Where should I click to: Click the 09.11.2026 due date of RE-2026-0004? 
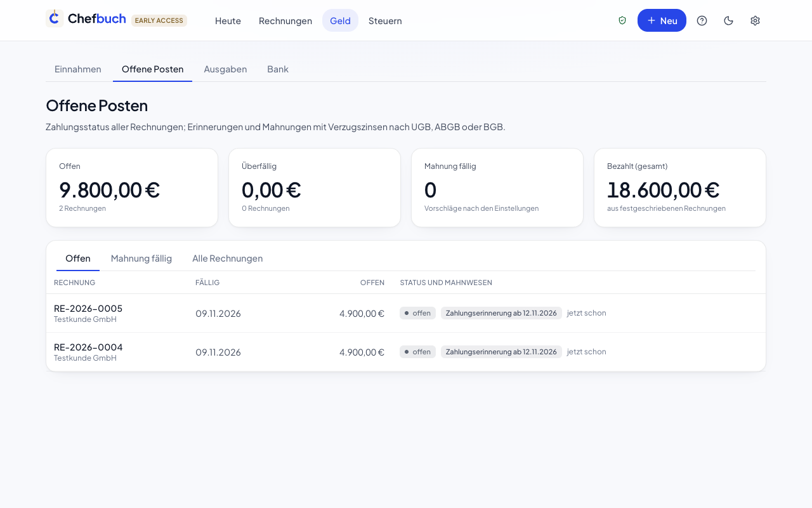click(x=218, y=352)
